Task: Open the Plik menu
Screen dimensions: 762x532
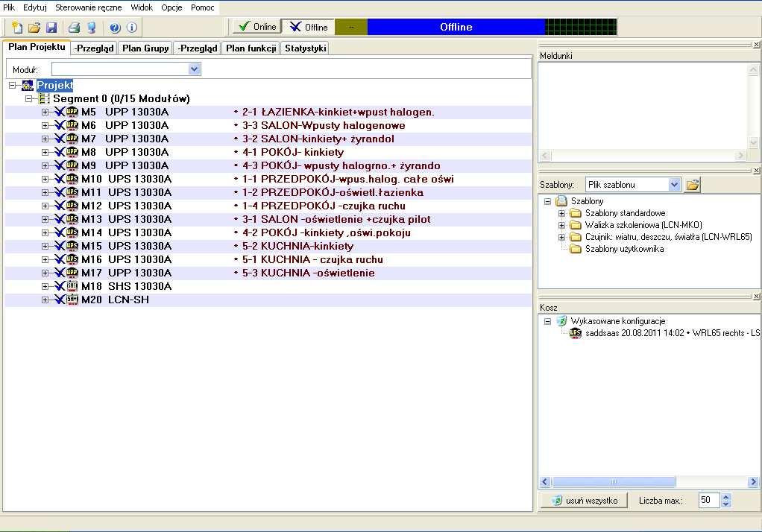Action: [x=9, y=7]
